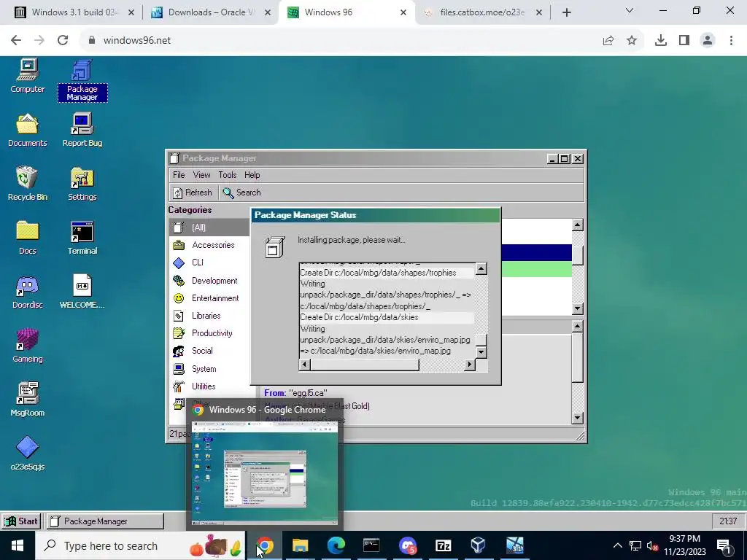747x560 pixels.
Task: Open the Documents desktop folder
Action: 27,130
